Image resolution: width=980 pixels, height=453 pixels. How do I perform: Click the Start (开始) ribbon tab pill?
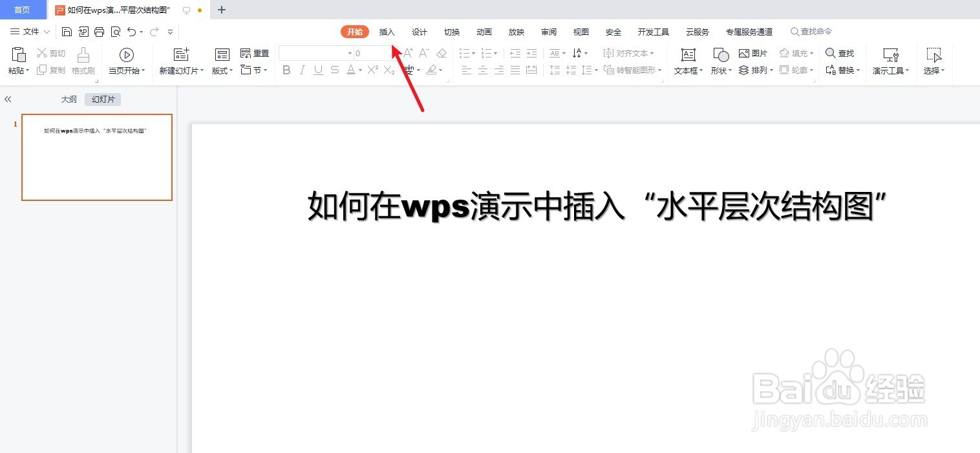point(355,32)
